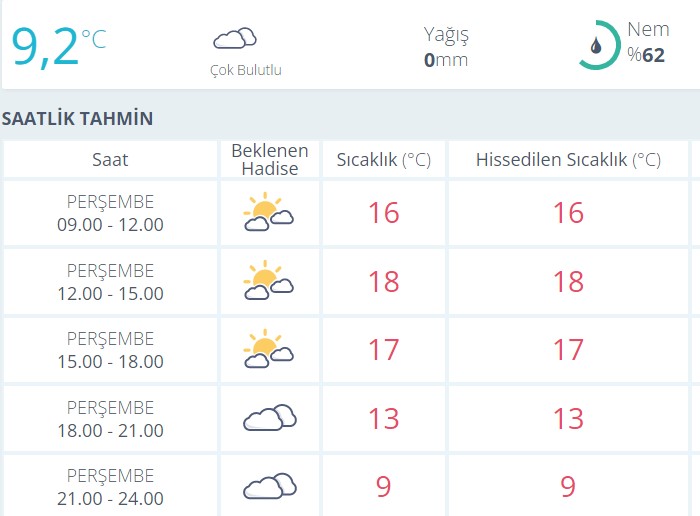This screenshot has width=700, height=516.
Task: Click partly sunny icon for 15.00 - 18.00
Action: (268, 349)
